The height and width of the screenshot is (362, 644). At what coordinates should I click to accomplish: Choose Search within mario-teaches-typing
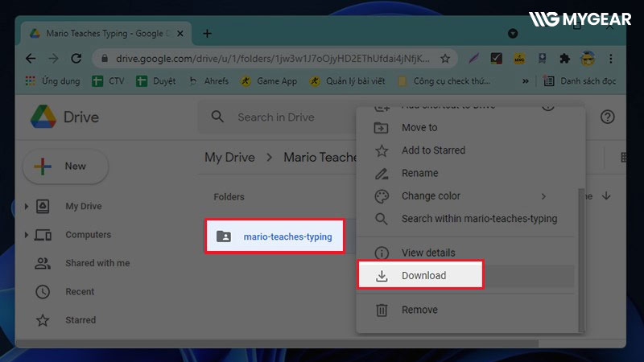pyautogui.click(x=465, y=219)
